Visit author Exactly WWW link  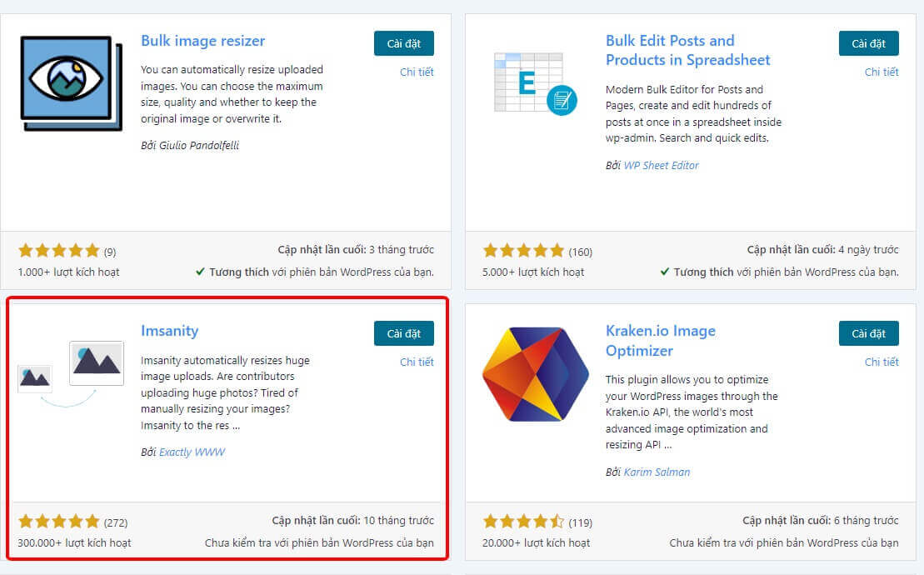[x=192, y=452]
